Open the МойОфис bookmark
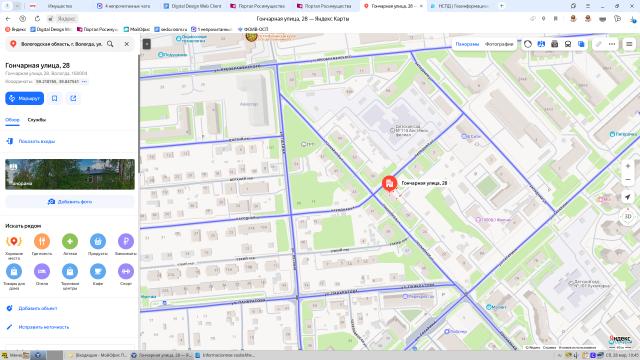Screen dimensions: 640x360 point(137,29)
